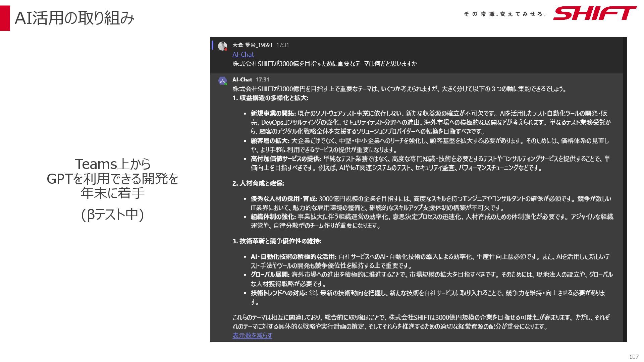Click heading 1. 収益構造の多様化と拡大
Image resolution: width=644 pixels, height=362 pixels.
click(x=270, y=98)
